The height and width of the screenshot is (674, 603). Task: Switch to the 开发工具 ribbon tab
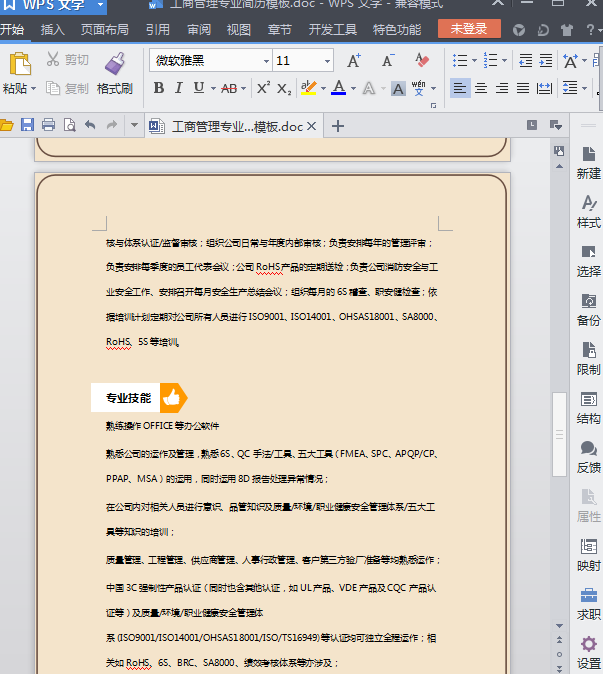point(332,29)
